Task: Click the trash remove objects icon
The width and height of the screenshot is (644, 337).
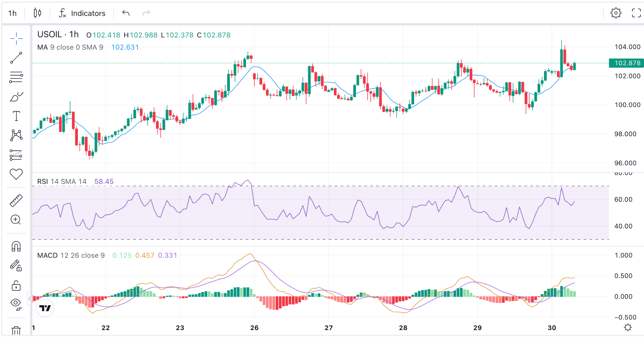Action: [16, 330]
